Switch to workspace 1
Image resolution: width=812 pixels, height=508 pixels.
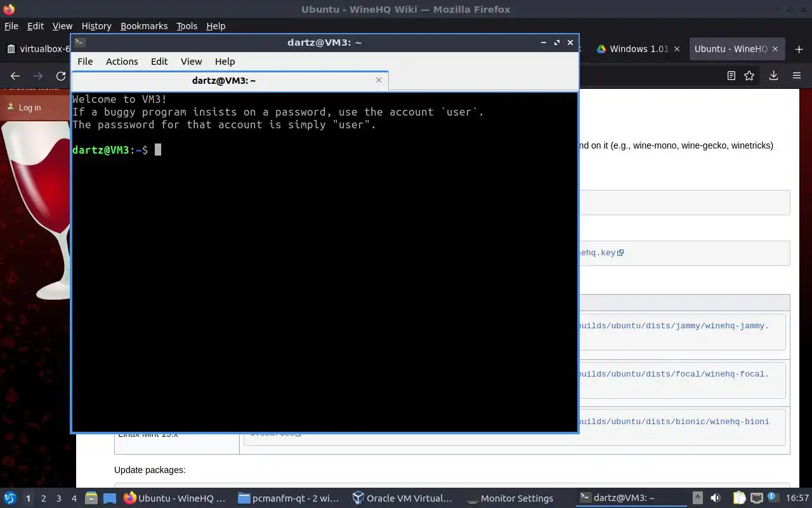point(28,498)
